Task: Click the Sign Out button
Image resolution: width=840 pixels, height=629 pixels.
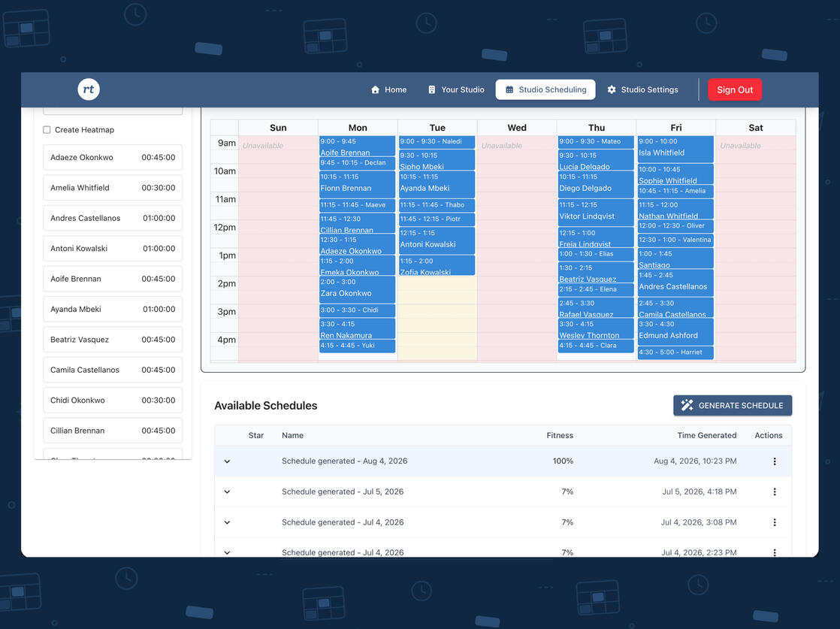Action: point(735,89)
